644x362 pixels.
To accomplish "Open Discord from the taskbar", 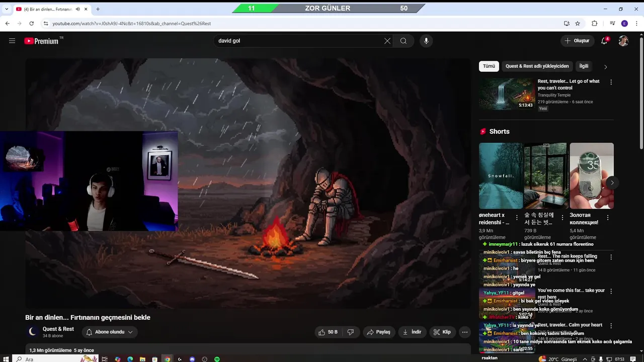I will 192,359.
